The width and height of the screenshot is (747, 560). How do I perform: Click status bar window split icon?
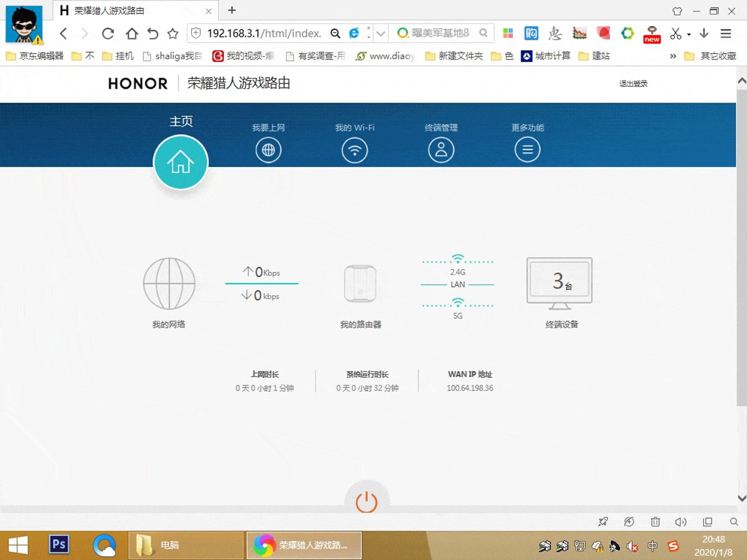[x=707, y=522]
